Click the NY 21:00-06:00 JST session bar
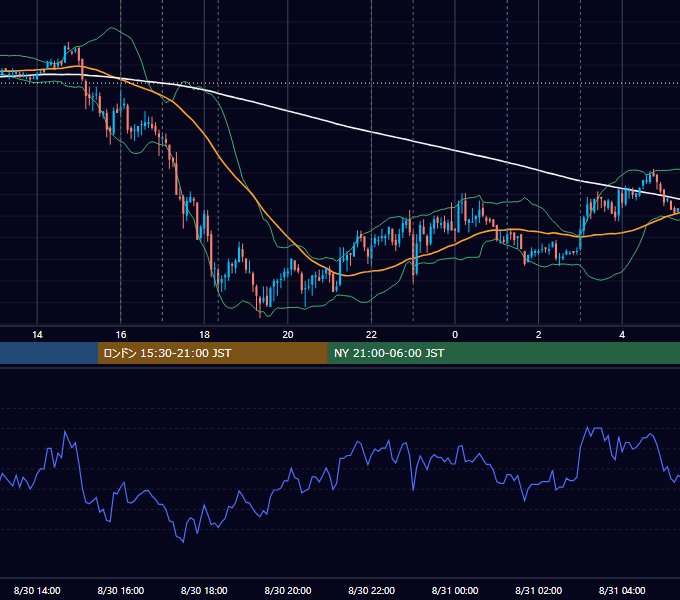 pos(503,353)
